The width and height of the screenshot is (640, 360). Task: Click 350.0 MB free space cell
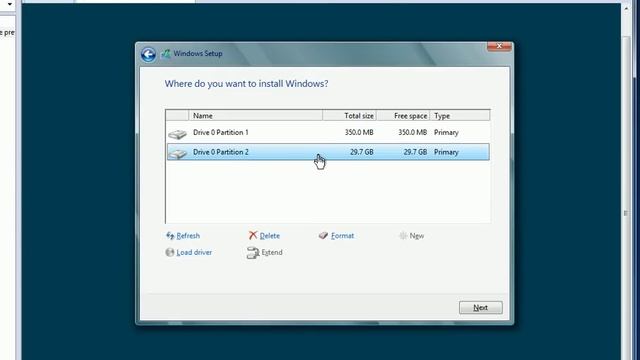[412, 133]
